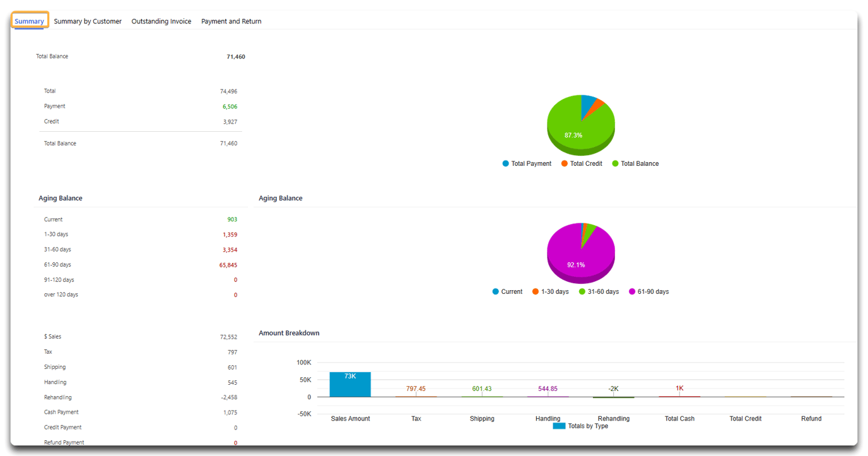Toggle 1-30 days legend item
Screen dimensions: 868x456
[x=536, y=291]
